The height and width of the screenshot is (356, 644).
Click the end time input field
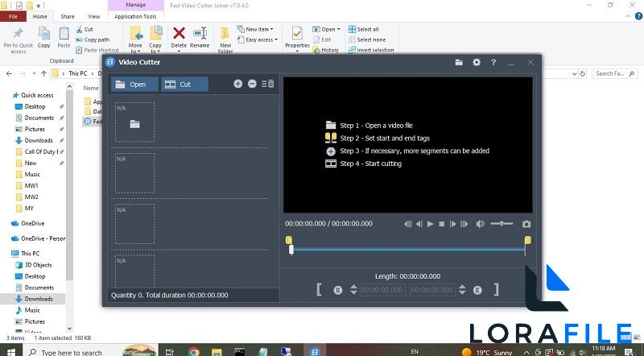432,290
